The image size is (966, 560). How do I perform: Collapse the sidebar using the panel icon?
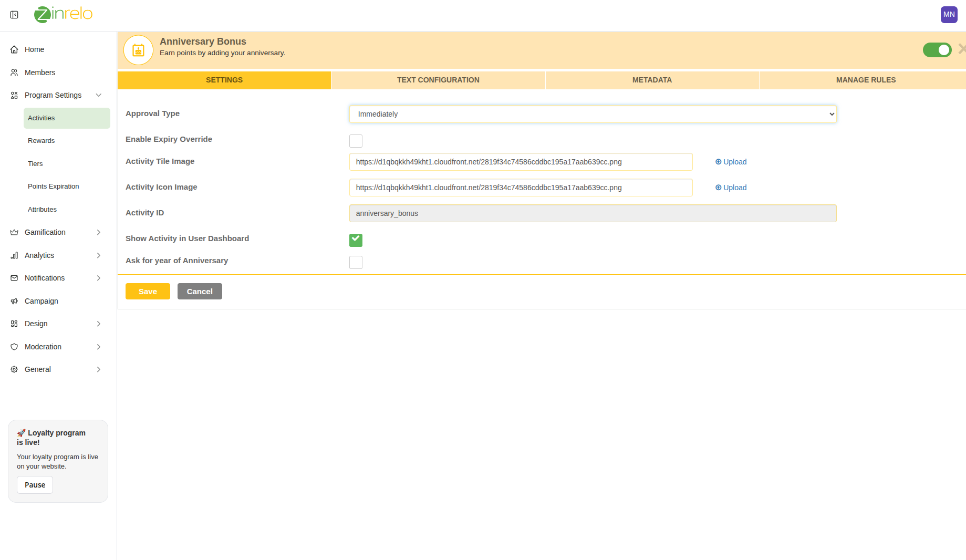pos(14,15)
